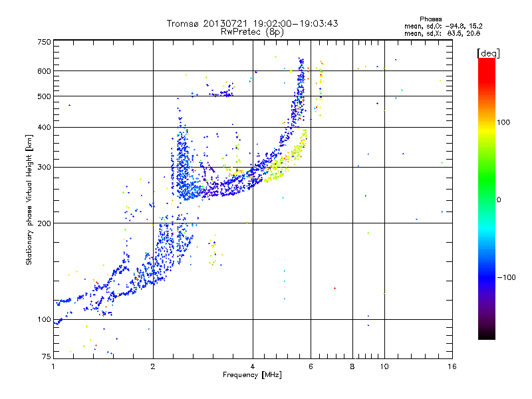Click the x-axis tick label '8'
The width and height of the screenshot is (532, 399).
[x=352, y=366]
